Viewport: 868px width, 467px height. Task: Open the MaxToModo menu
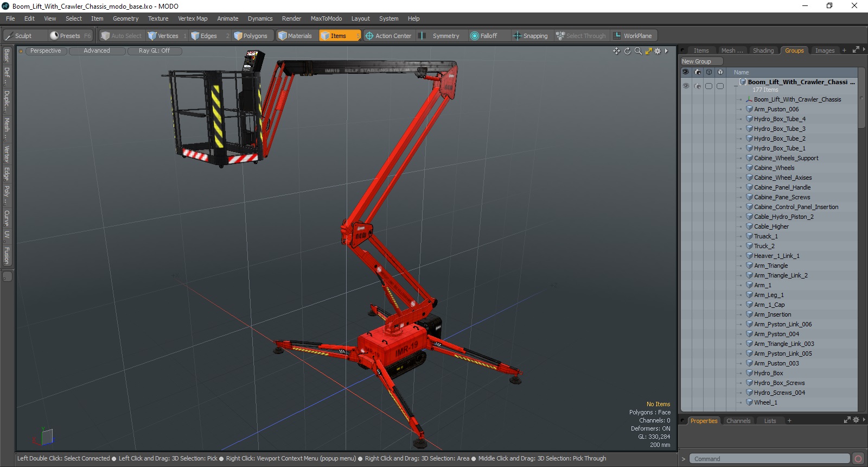coord(326,18)
